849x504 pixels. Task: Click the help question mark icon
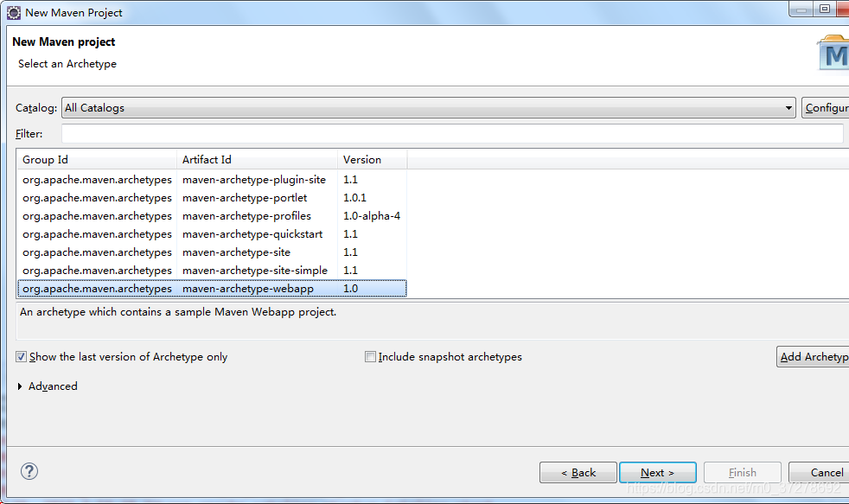coord(29,471)
